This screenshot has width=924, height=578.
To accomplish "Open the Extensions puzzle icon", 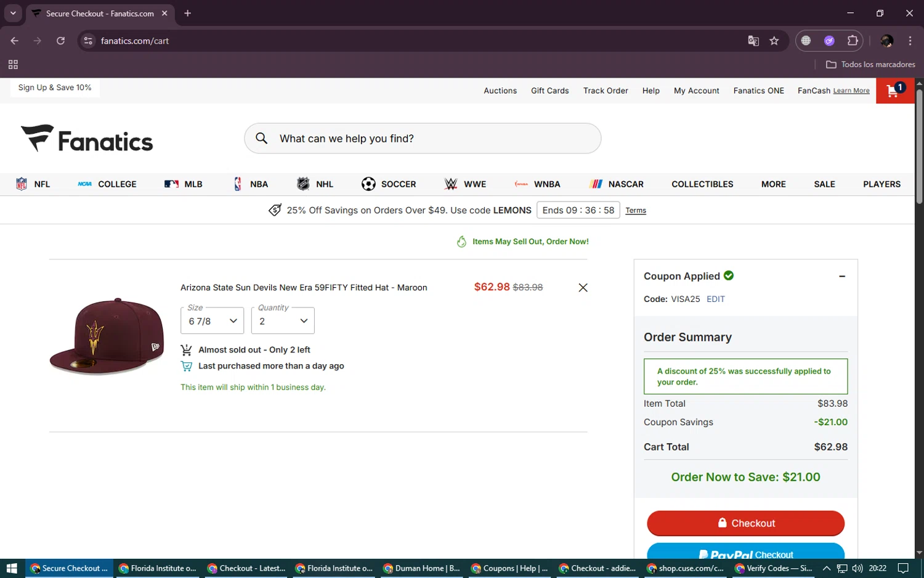I will click(853, 41).
